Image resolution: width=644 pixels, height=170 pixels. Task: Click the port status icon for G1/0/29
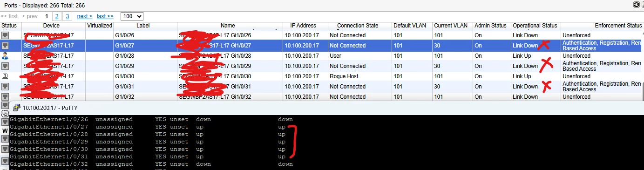[5, 66]
